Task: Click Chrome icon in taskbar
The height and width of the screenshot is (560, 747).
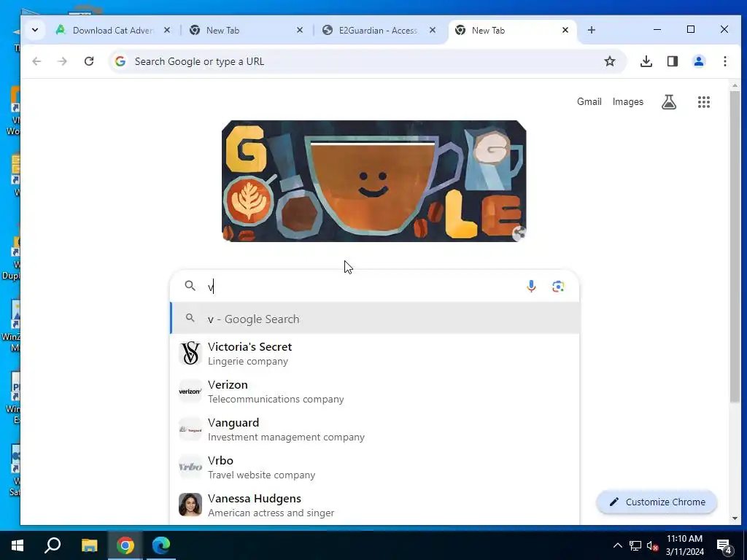Action: (125, 545)
